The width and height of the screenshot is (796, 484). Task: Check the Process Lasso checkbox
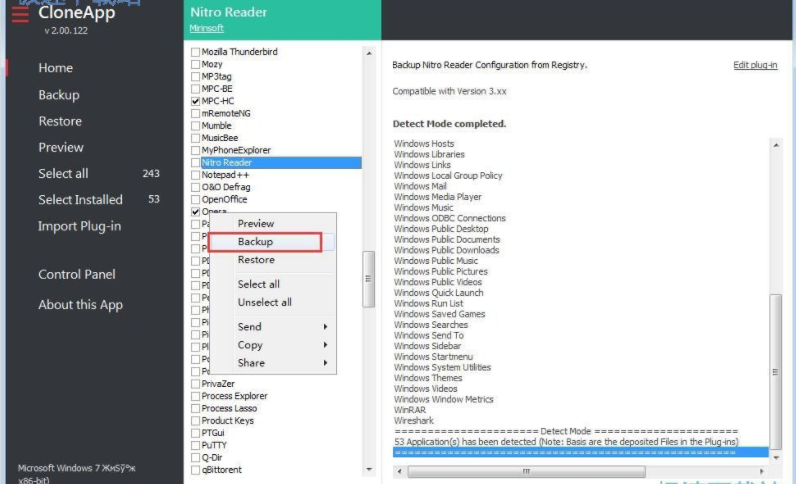[195, 408]
